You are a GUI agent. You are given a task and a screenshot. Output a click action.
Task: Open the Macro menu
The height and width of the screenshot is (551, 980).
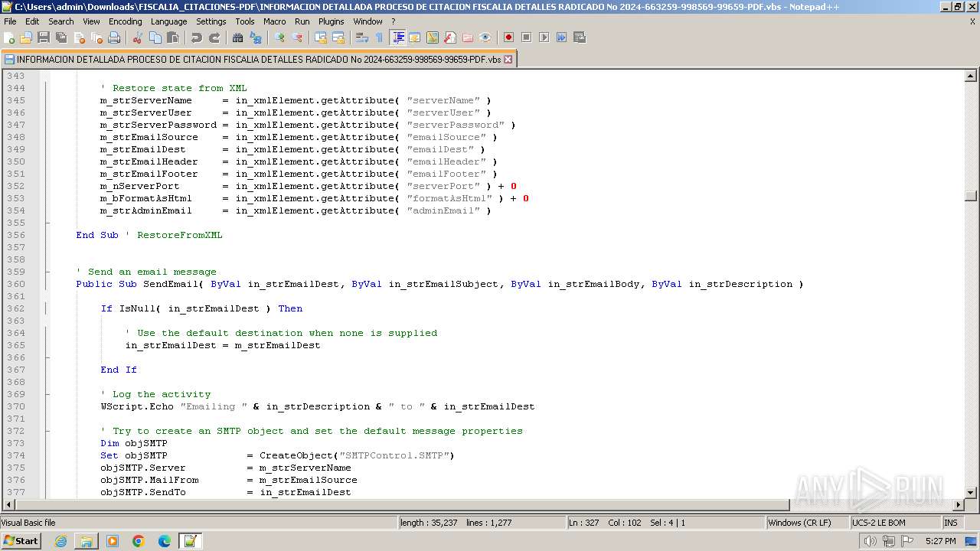274,21
